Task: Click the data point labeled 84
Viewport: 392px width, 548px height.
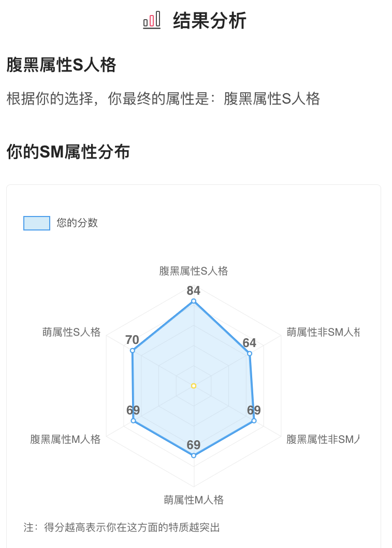Action: tap(194, 301)
